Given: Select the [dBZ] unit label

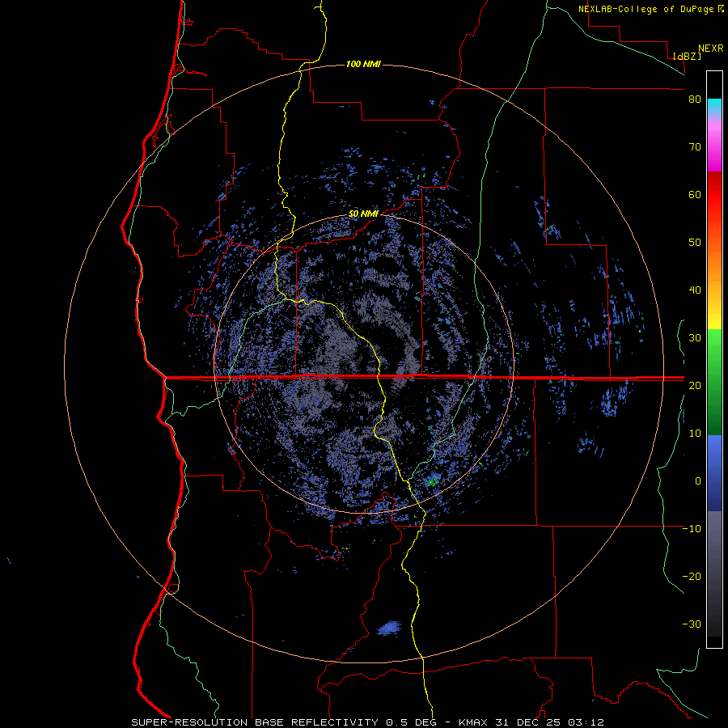Looking at the screenshot, I should coord(687,56).
